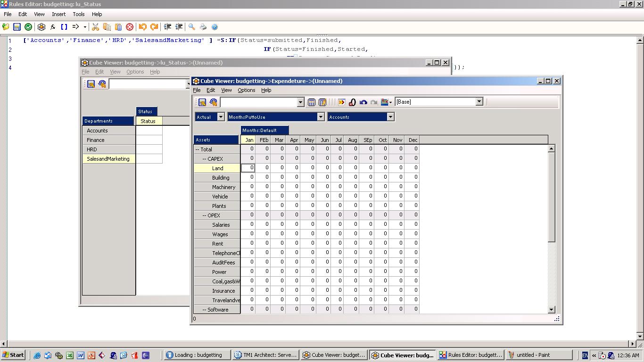This screenshot has width=644, height=362.
Task: Select the Land cell under Jan
Action: click(x=248, y=168)
